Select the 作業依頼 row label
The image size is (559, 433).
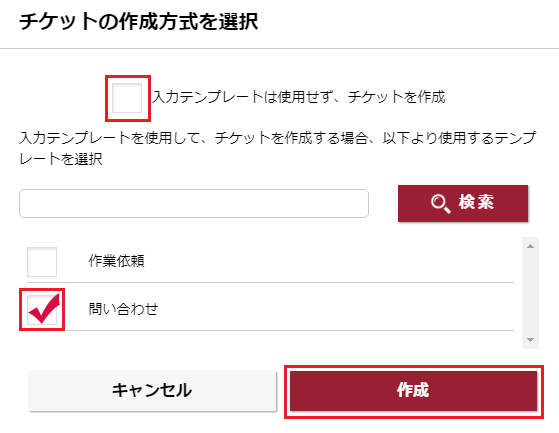(116, 261)
